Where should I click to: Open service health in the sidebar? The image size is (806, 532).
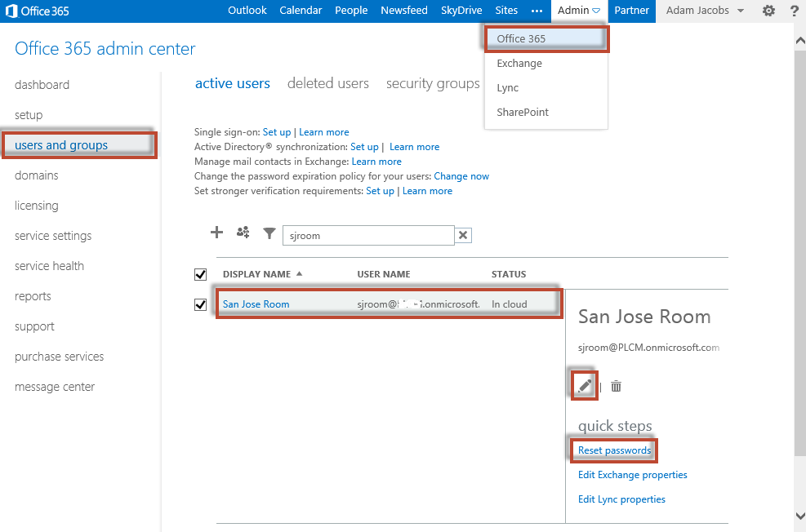(x=49, y=266)
